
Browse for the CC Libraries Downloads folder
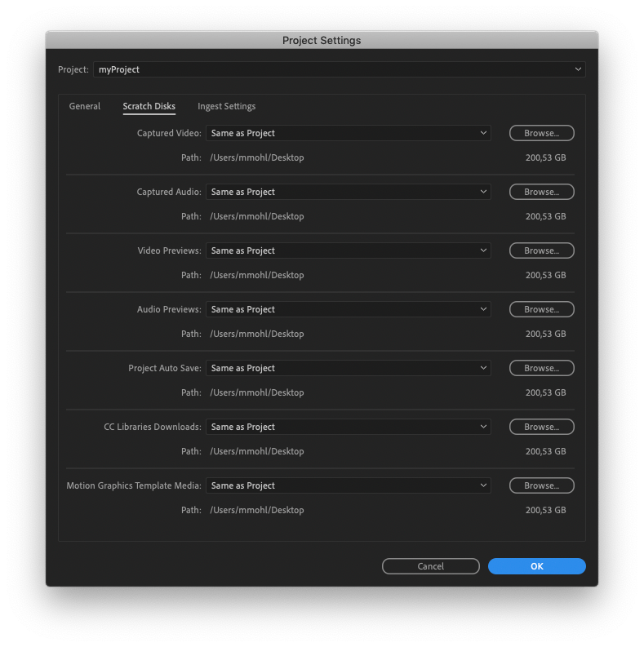coord(542,427)
